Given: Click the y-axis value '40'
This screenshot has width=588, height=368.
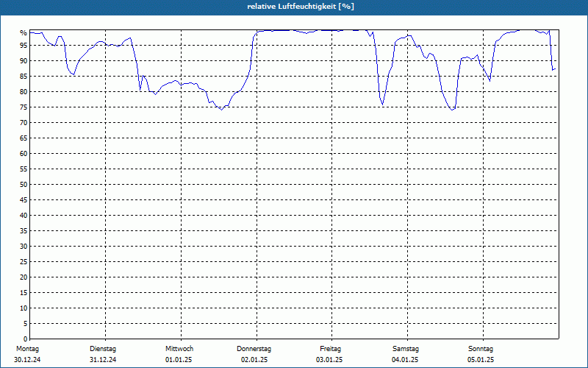Looking at the screenshot, I should [24, 215].
